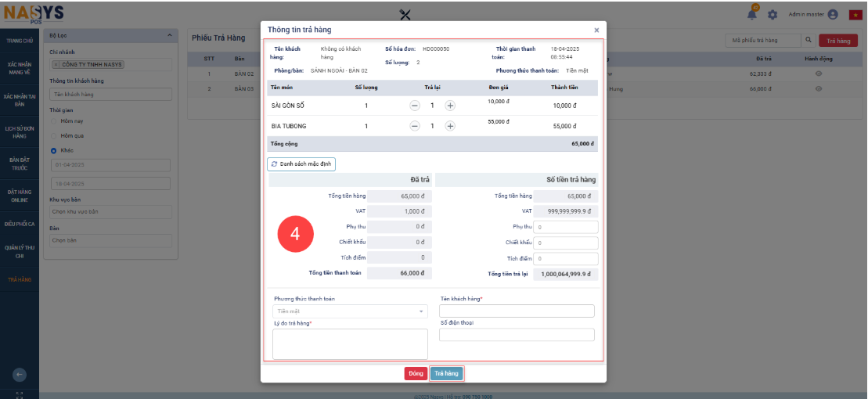Click minus icon on BIA TUBONG row
The height and width of the screenshot is (399, 868).
pos(415,126)
